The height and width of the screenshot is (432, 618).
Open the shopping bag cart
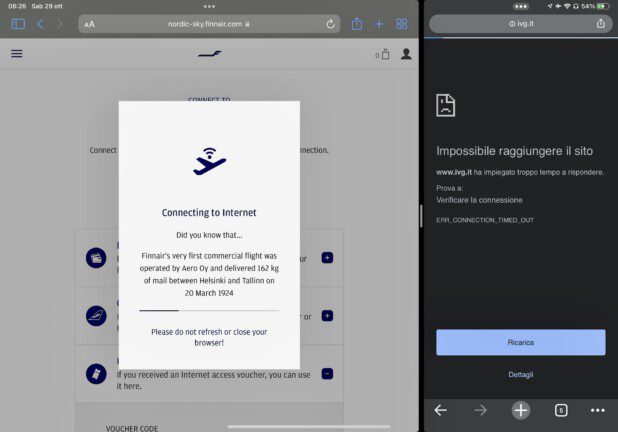(383, 54)
